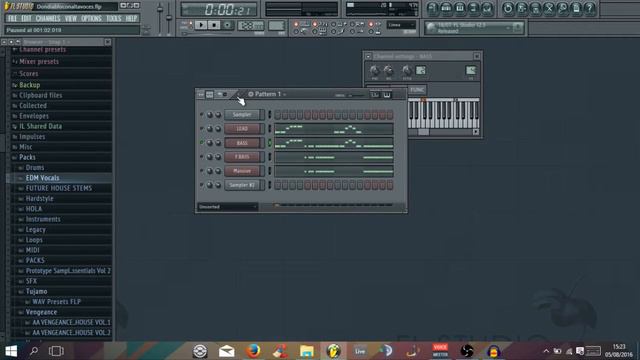Viewport: 640px width, 360px height.
Task: Open the TOOLS menu
Action: point(113,18)
